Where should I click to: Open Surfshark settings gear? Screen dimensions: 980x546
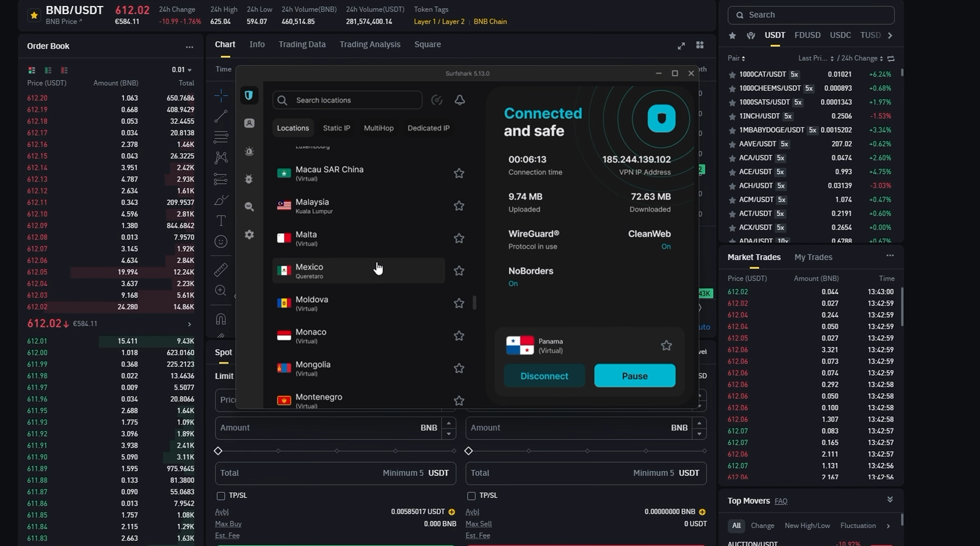point(249,234)
